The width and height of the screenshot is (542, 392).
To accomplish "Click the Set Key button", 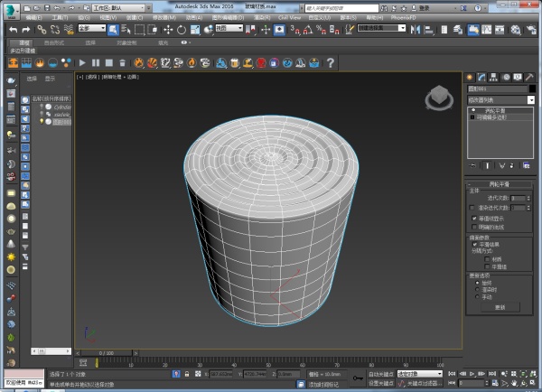I will (x=381, y=383).
